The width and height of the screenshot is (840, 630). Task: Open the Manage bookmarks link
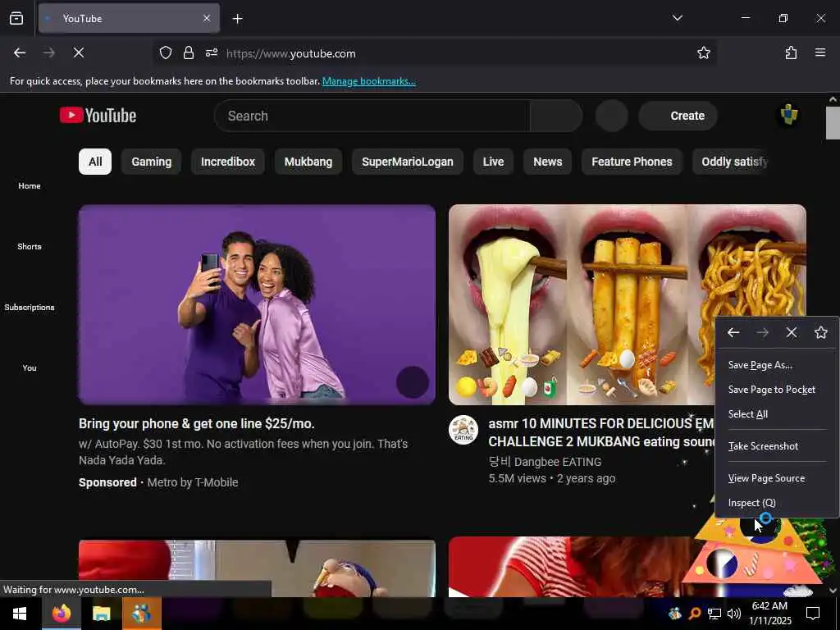tap(368, 81)
